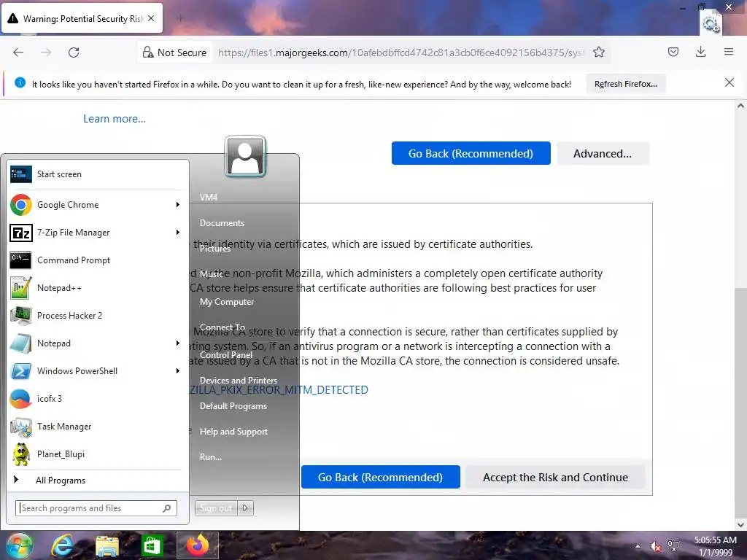
Task: Expand Notepad recent files arrow
Action: (178, 343)
